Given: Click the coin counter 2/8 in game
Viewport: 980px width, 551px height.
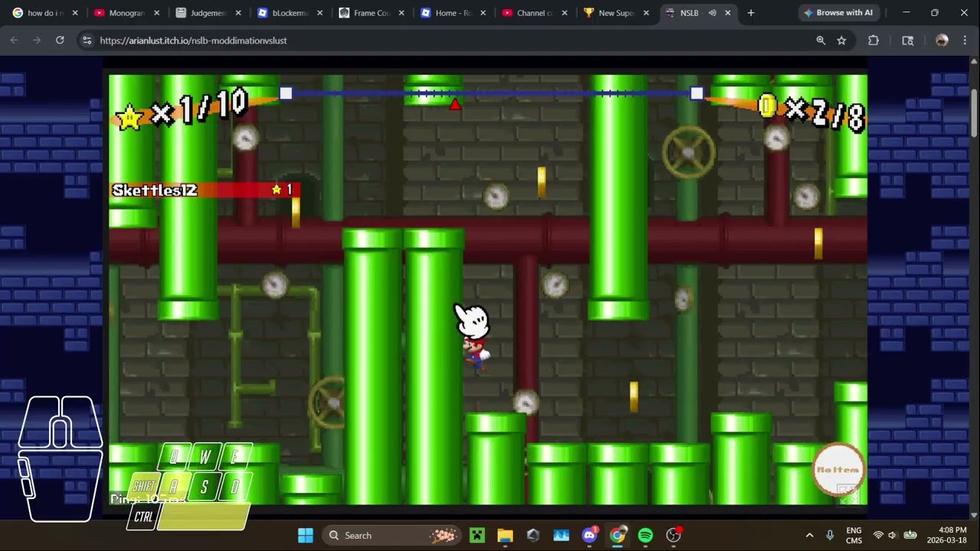Looking at the screenshot, I should pos(812,112).
